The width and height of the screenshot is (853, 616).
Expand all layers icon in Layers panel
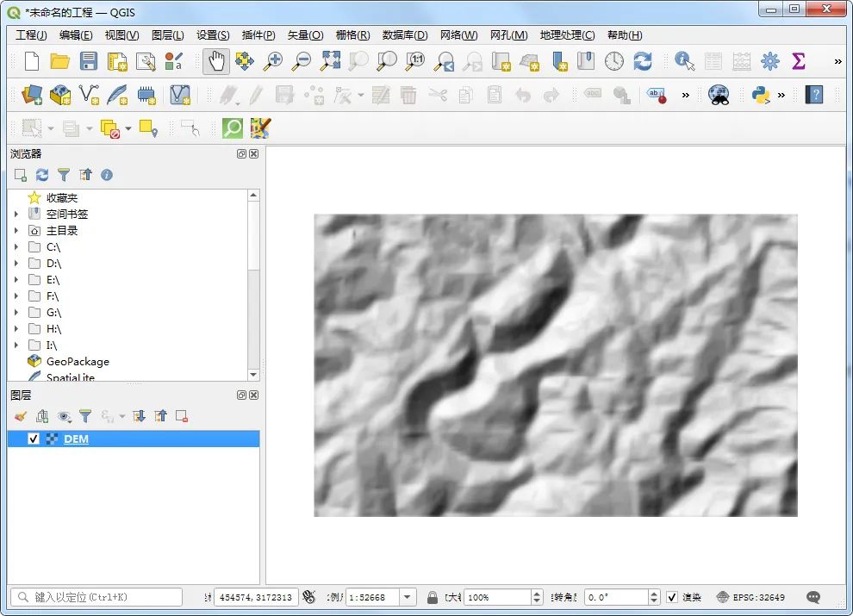[140, 416]
